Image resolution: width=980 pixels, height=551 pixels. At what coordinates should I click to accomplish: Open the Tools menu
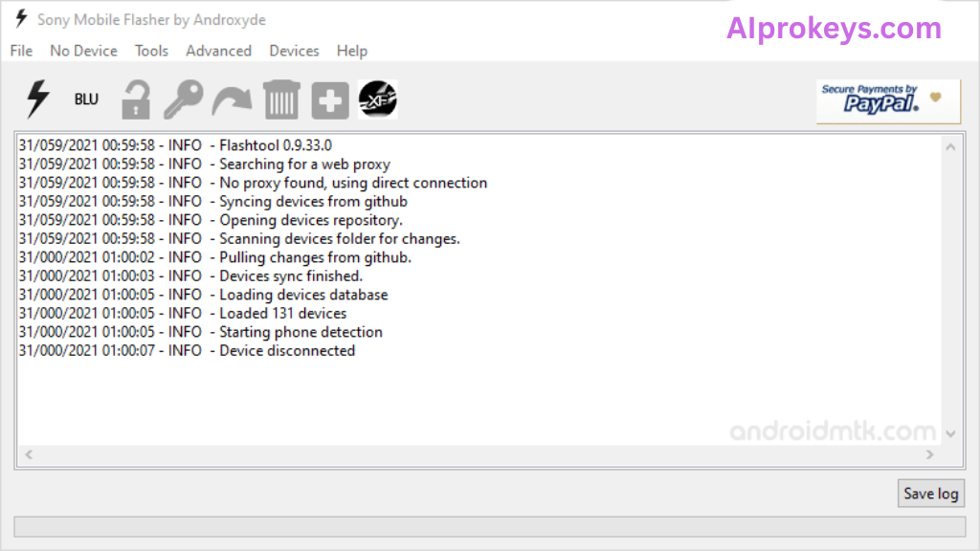click(151, 51)
